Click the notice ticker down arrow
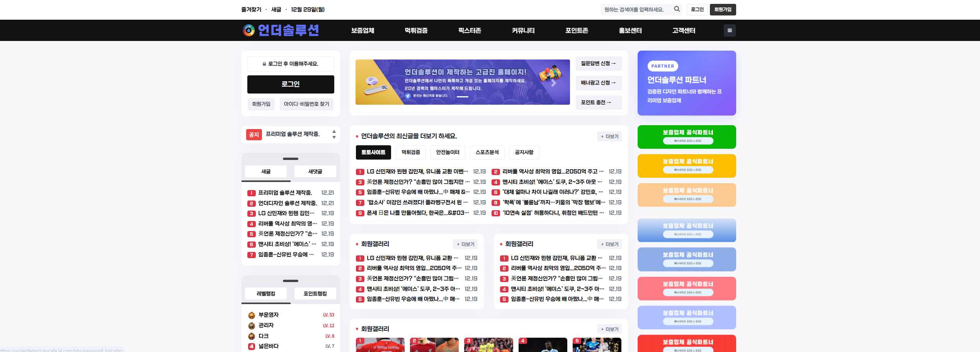Viewport: 980px width, 352px height. [334, 138]
